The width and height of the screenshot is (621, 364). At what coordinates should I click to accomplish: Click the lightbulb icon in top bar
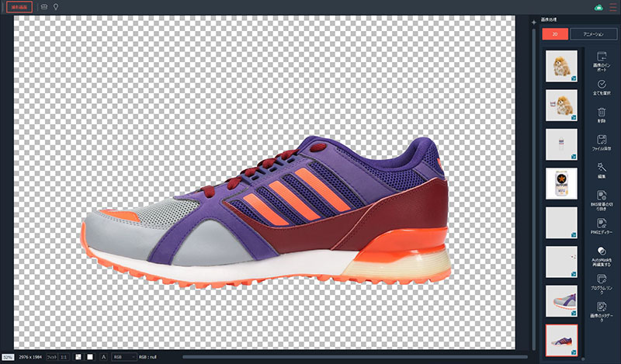tap(56, 7)
